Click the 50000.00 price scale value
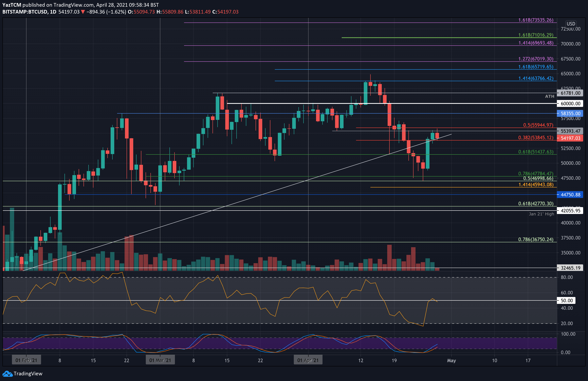 570,163
